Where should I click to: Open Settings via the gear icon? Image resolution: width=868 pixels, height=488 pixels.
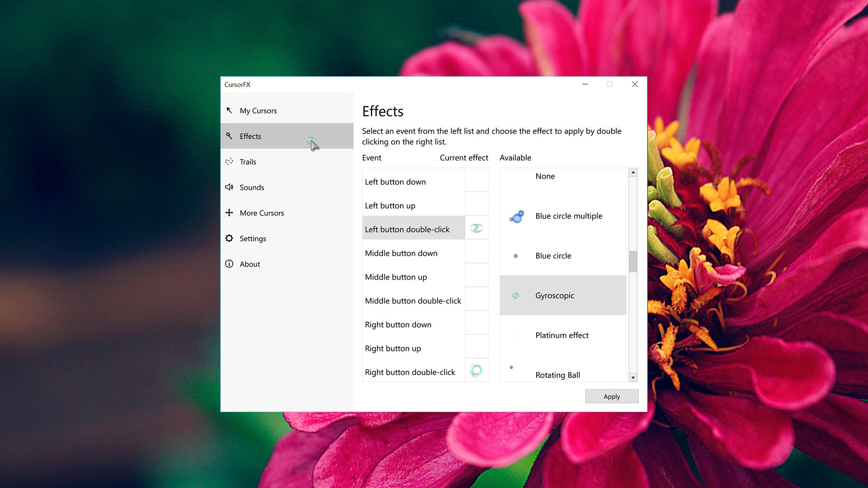coord(229,238)
